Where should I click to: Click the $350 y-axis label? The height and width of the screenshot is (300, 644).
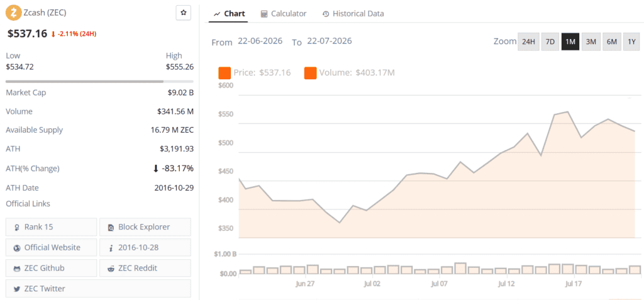pos(226,228)
